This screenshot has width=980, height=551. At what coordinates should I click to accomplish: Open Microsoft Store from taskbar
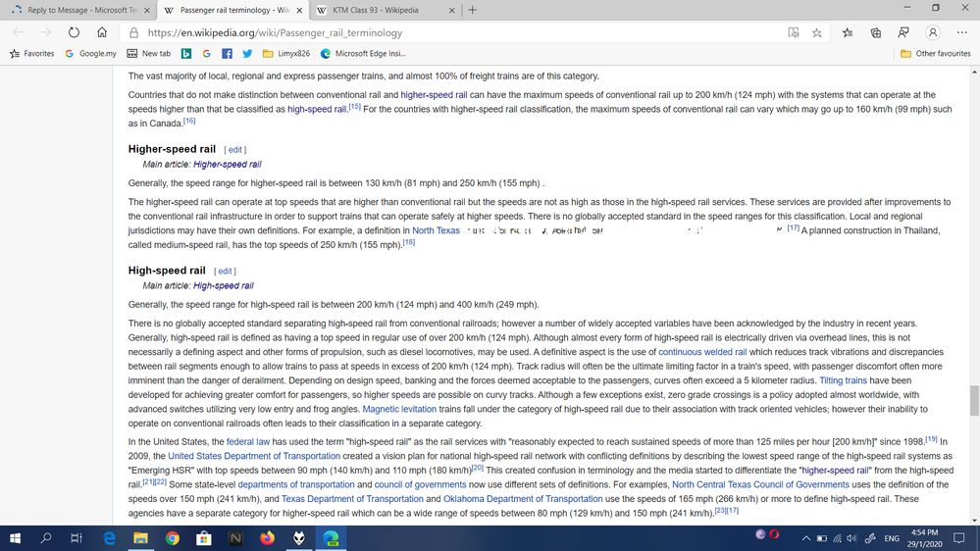pyautogui.click(x=204, y=538)
